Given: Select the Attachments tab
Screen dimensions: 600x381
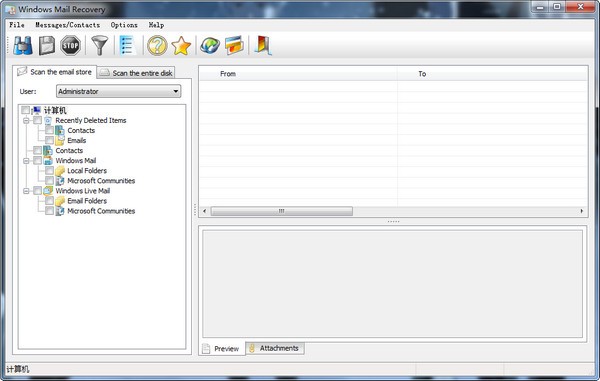Looking at the screenshot, I should [x=275, y=348].
